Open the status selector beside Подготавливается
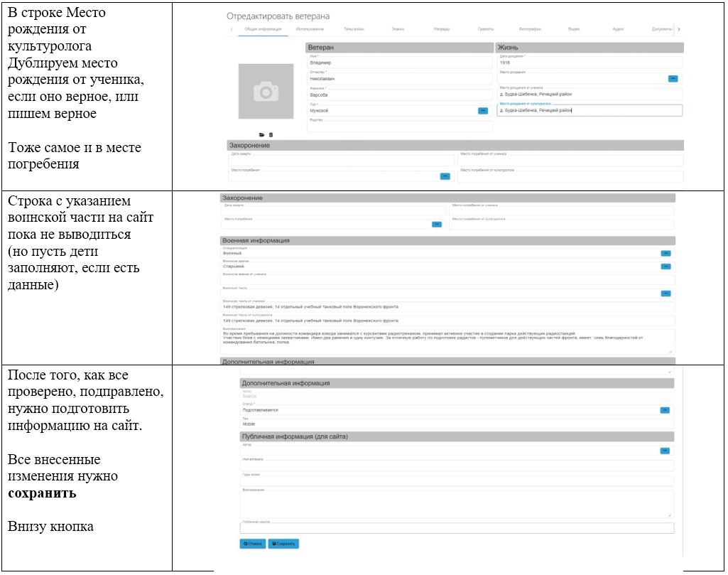Screen dimensions: 728x575 (665, 410)
